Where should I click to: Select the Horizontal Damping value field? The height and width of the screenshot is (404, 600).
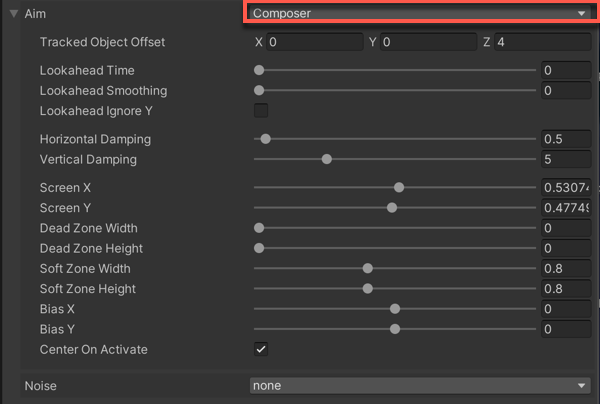pyautogui.click(x=565, y=139)
